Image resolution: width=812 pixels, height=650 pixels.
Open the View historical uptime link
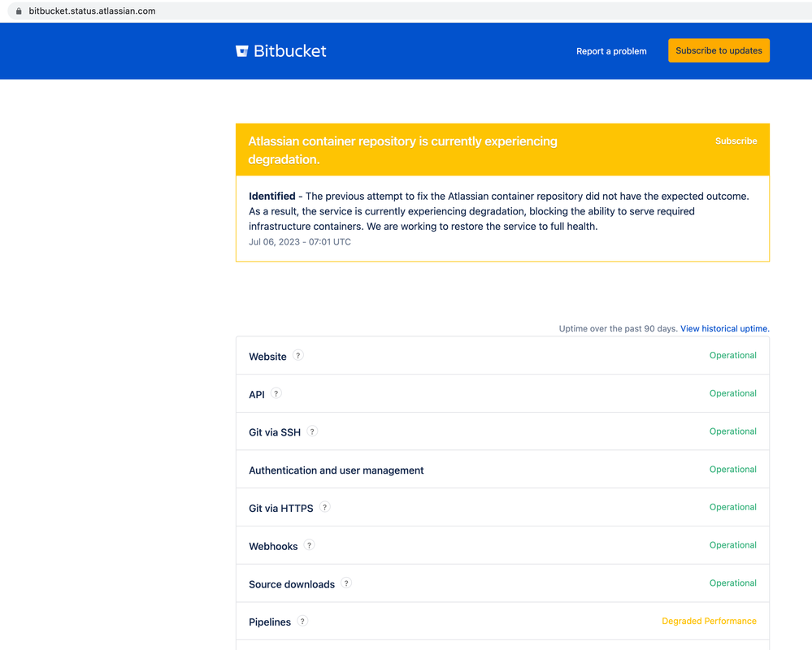coord(724,328)
